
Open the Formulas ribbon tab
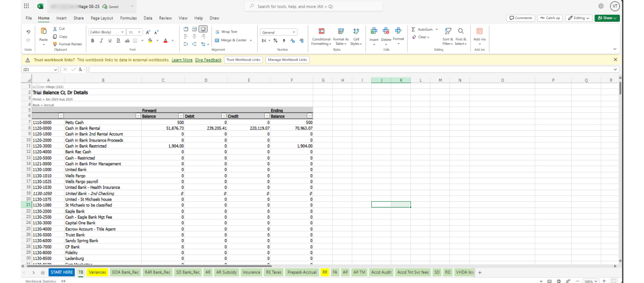coord(128,18)
